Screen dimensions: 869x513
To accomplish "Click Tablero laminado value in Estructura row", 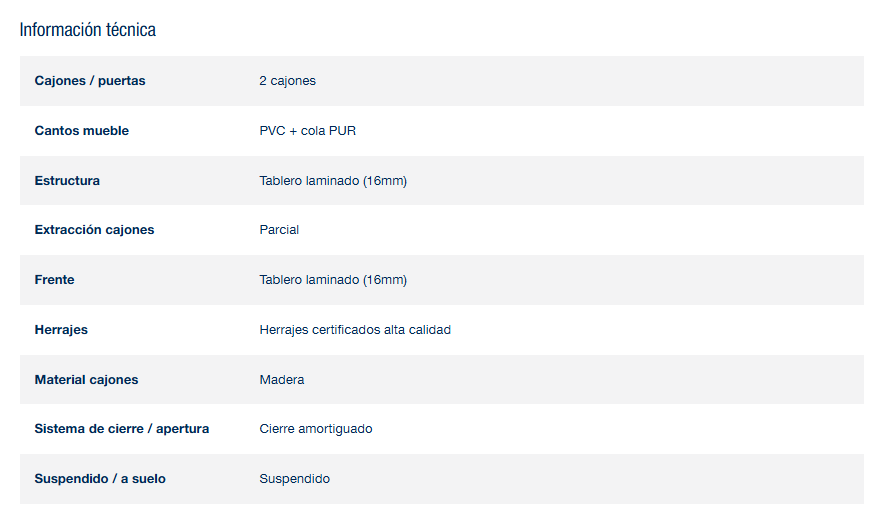I will (332, 181).
